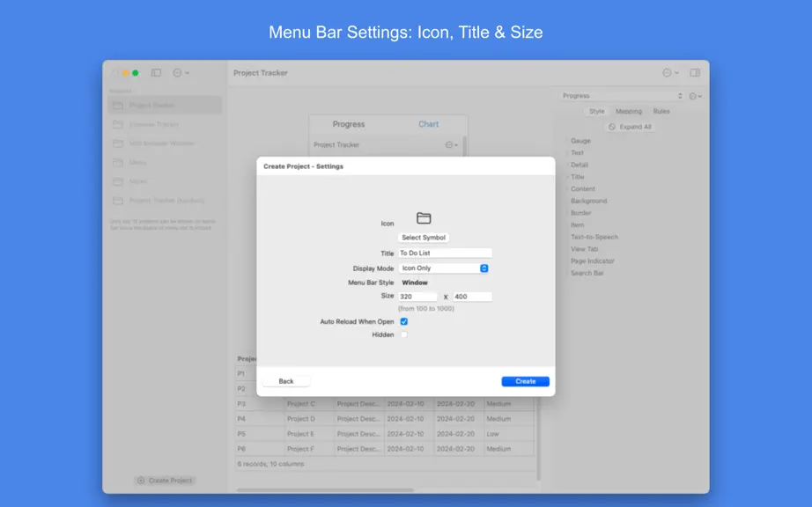Click the Expand All button

[x=630, y=127]
